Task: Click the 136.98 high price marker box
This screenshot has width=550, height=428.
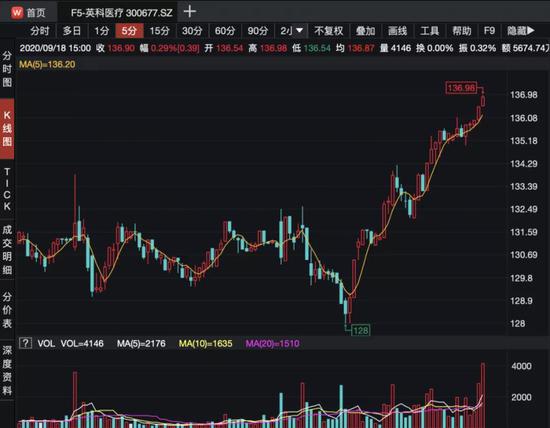Action: 461,87
